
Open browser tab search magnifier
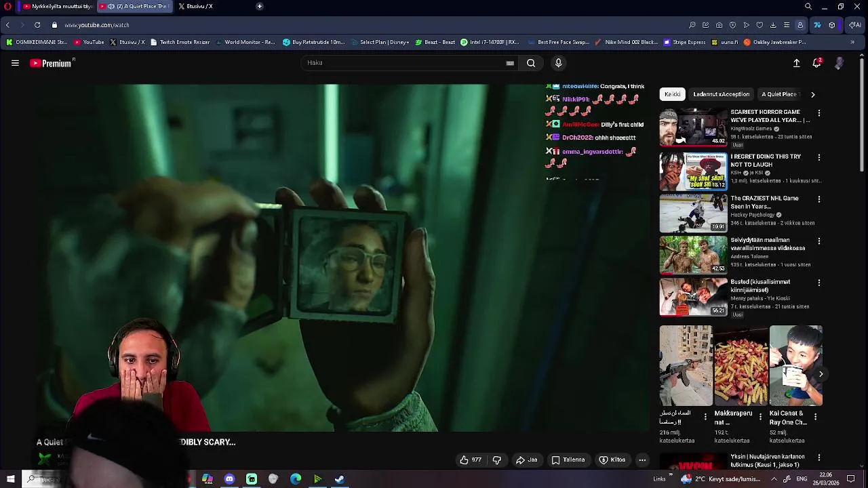click(808, 6)
